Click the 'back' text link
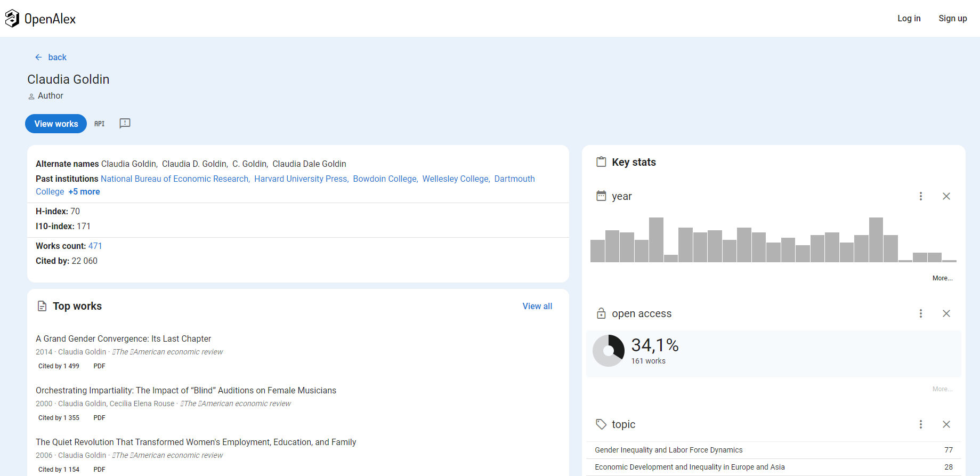This screenshot has height=476, width=980. (57, 57)
